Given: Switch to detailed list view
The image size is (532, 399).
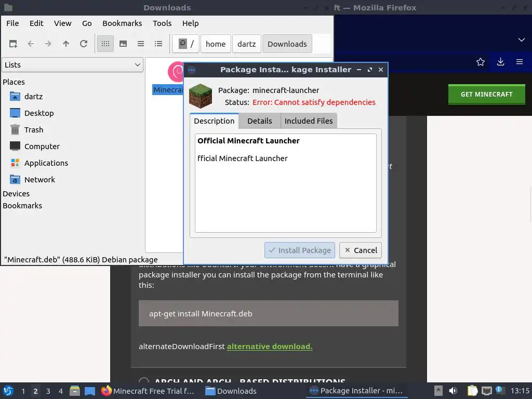Looking at the screenshot, I should point(158,44).
